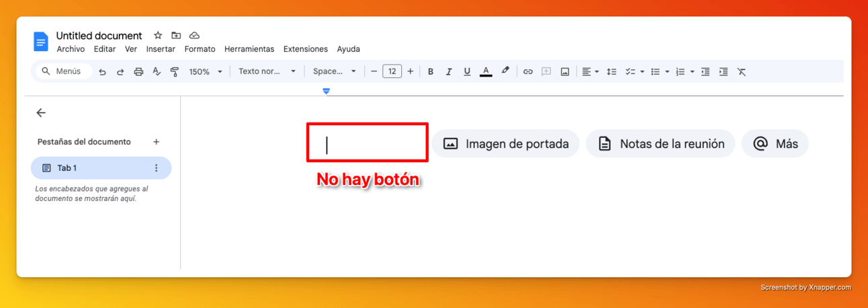868x308 pixels.
Task: Click the insert image icon in toolbar
Action: [565, 71]
